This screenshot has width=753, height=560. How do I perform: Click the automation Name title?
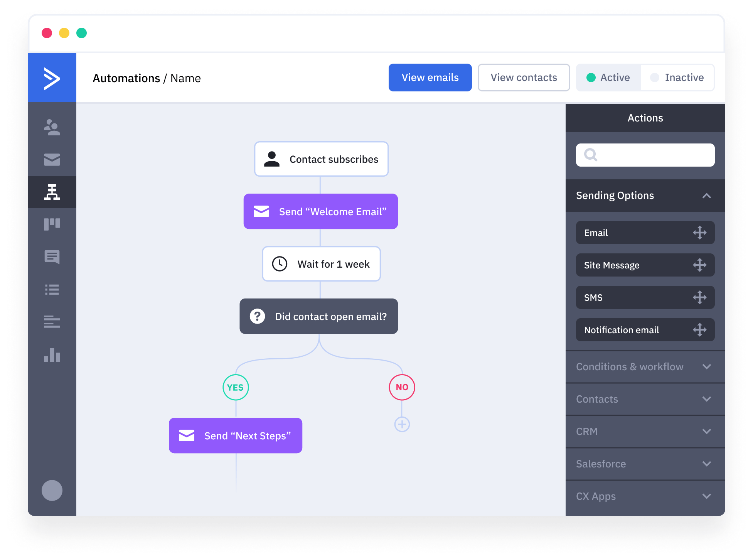[x=185, y=78]
